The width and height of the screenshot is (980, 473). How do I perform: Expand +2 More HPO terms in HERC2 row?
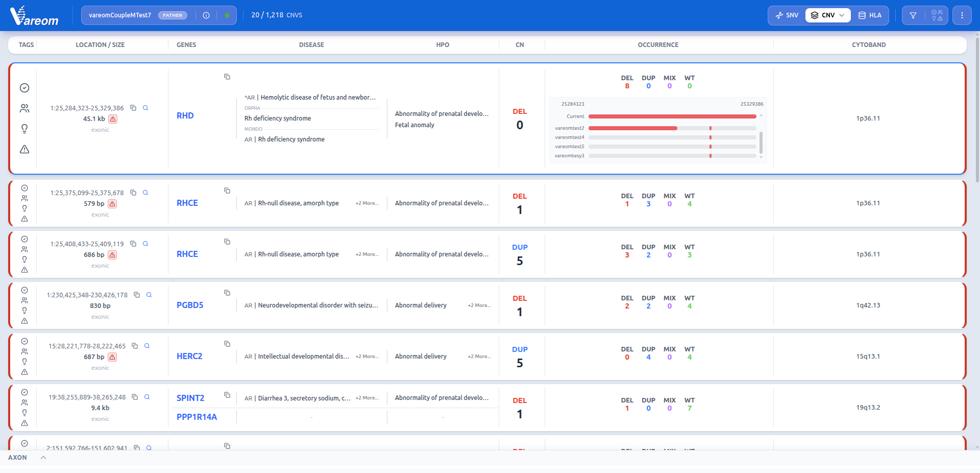pyautogui.click(x=479, y=357)
